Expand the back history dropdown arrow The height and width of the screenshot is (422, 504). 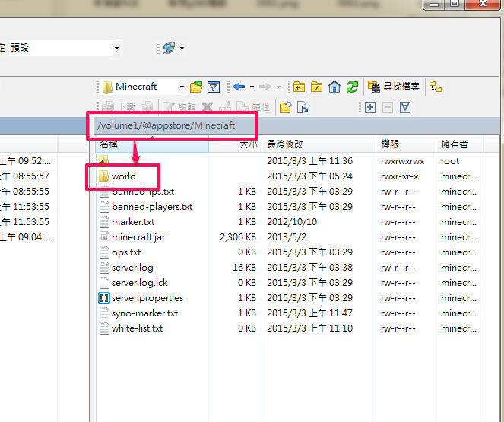252,87
